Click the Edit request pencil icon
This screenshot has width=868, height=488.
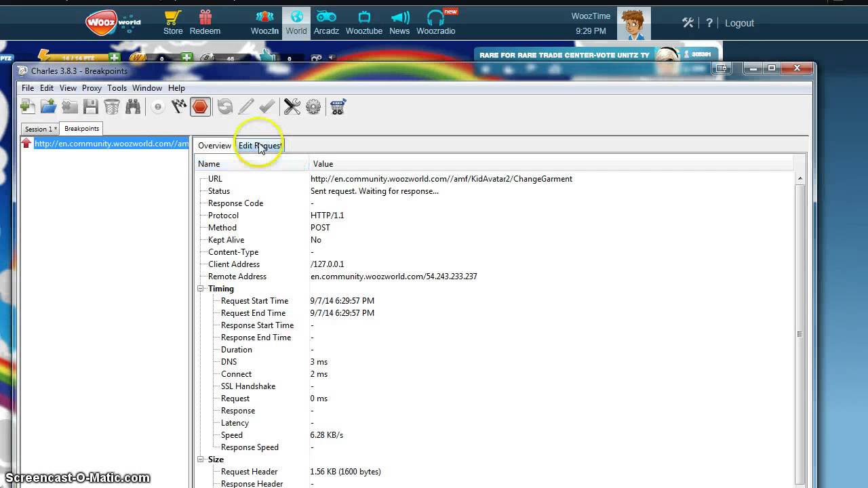pos(246,106)
